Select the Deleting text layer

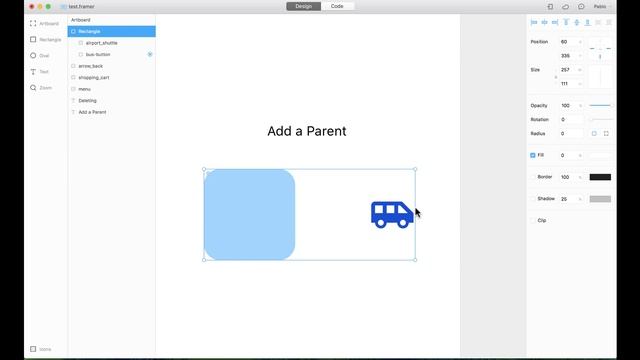pyautogui.click(x=111, y=100)
